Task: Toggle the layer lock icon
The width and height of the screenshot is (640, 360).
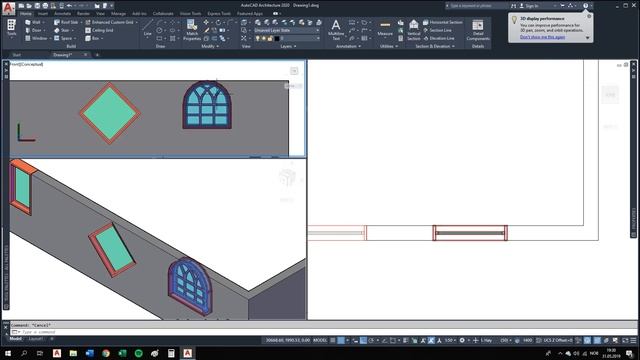Action: pos(270,38)
